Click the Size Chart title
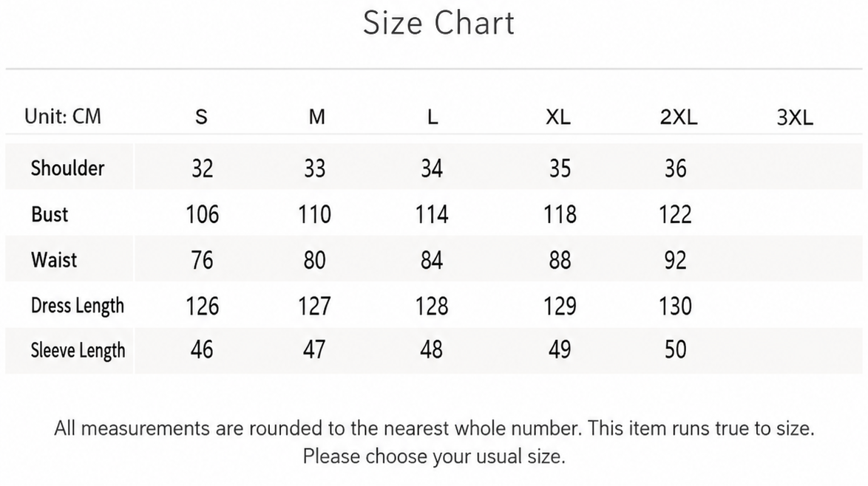Screen dimensions: 868x486 click(438, 23)
